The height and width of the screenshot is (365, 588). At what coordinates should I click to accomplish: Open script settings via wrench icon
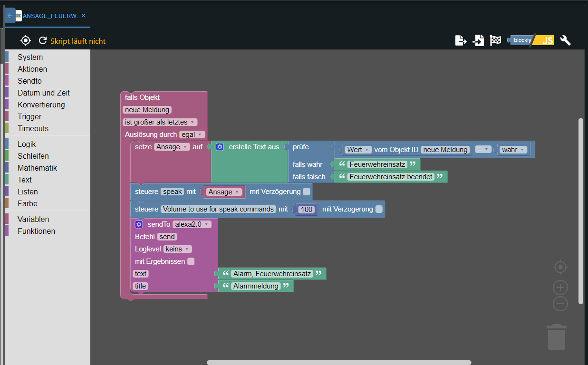click(565, 40)
